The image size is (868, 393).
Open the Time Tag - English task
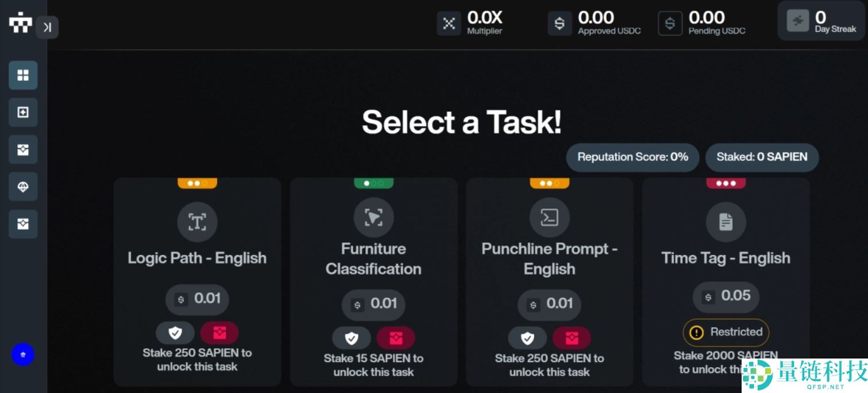(726, 257)
